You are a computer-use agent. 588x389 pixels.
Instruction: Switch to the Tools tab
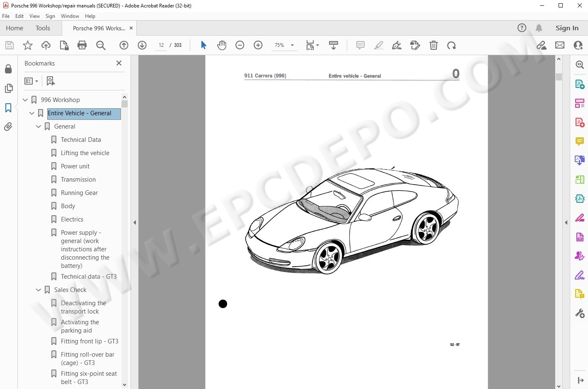point(43,28)
